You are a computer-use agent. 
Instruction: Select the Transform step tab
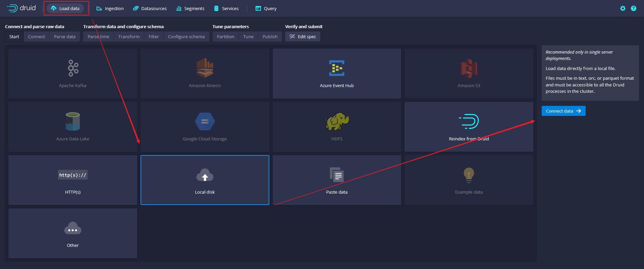(129, 37)
